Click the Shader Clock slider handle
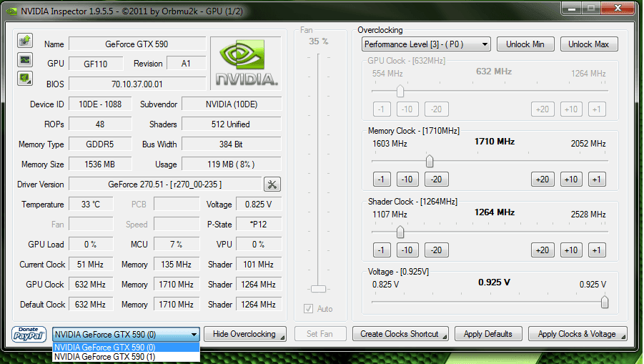This screenshot has width=644, height=364. (x=400, y=232)
